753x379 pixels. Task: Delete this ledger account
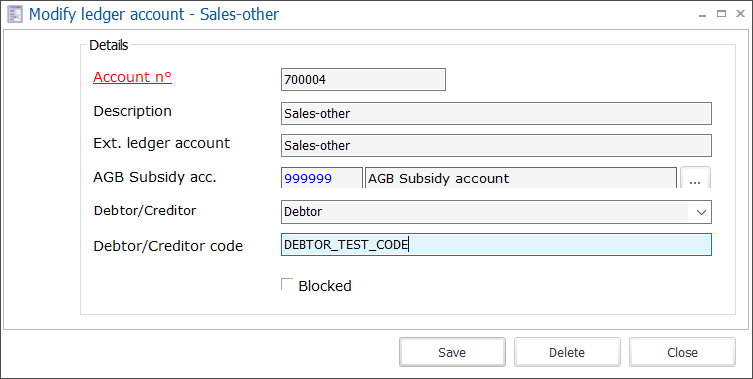567,353
